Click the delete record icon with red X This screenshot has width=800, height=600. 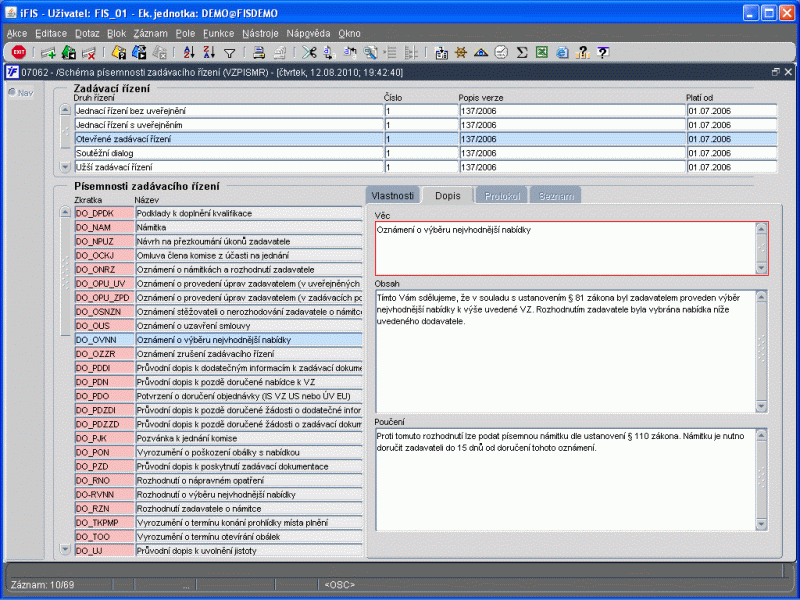coord(89,52)
